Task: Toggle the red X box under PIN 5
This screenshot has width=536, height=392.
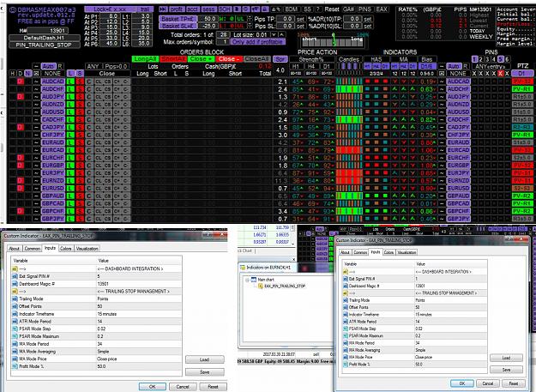Action: point(501,74)
